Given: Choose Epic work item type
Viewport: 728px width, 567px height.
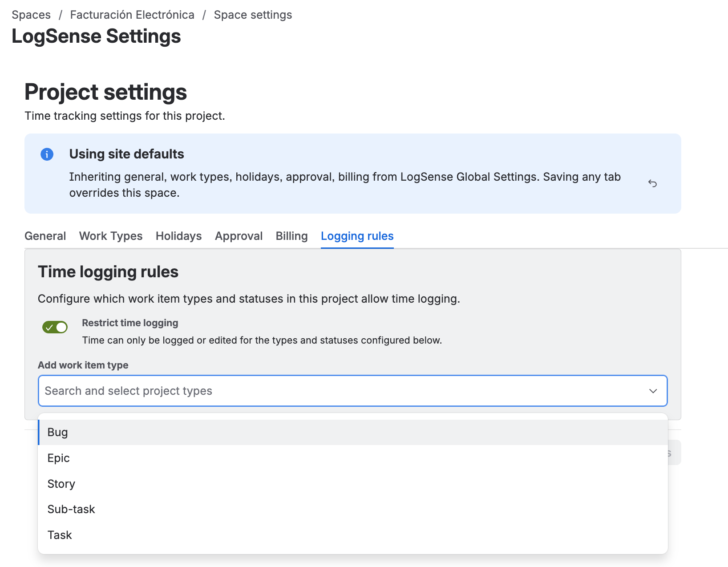Looking at the screenshot, I should point(353,458).
